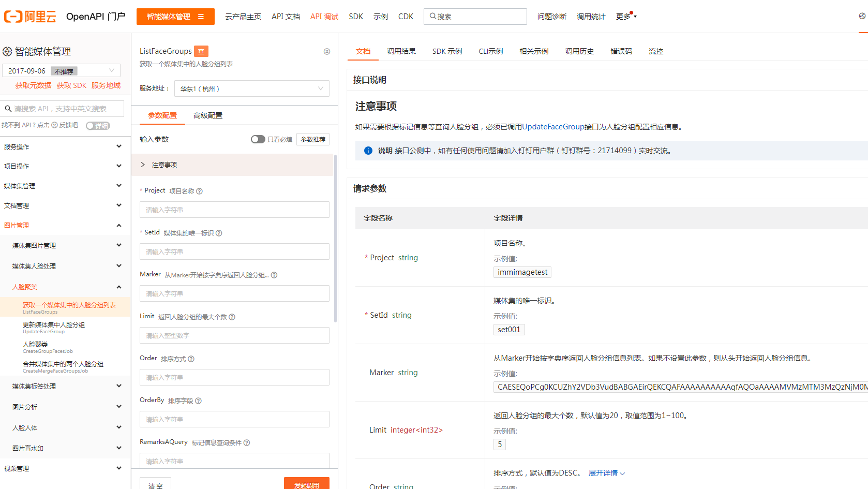The height and width of the screenshot is (489, 868).
Task: Open the API 文档 top menu item
Action: tap(286, 17)
